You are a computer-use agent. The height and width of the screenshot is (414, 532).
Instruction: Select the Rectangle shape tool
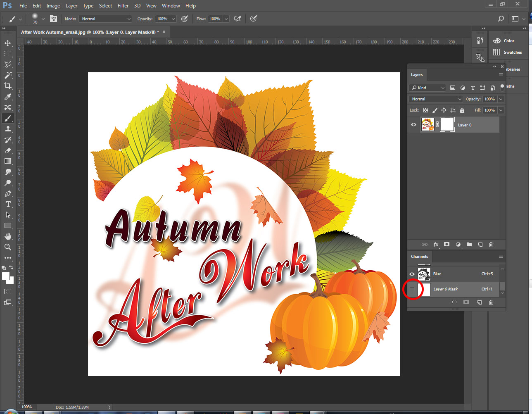8,226
